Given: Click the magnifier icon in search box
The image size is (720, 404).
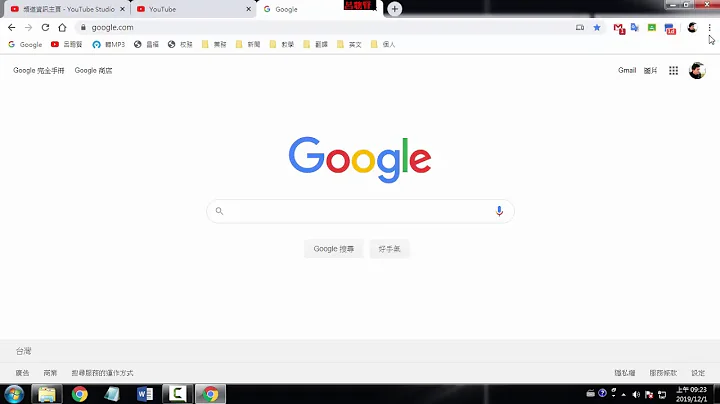Looking at the screenshot, I should [x=219, y=211].
